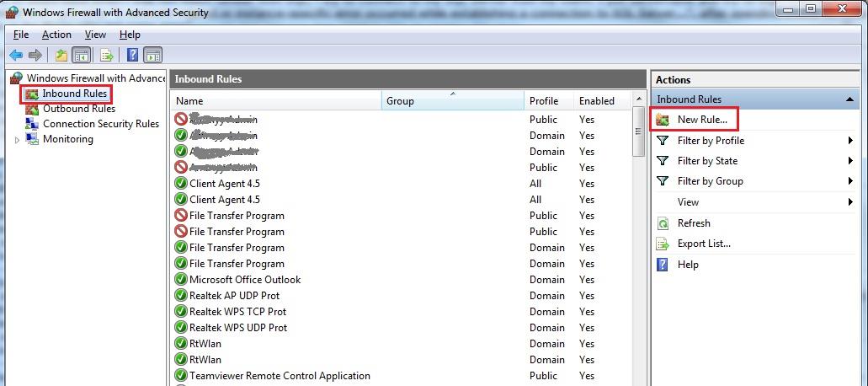Open the Action menu
This screenshot has width=868, height=386.
click(56, 35)
